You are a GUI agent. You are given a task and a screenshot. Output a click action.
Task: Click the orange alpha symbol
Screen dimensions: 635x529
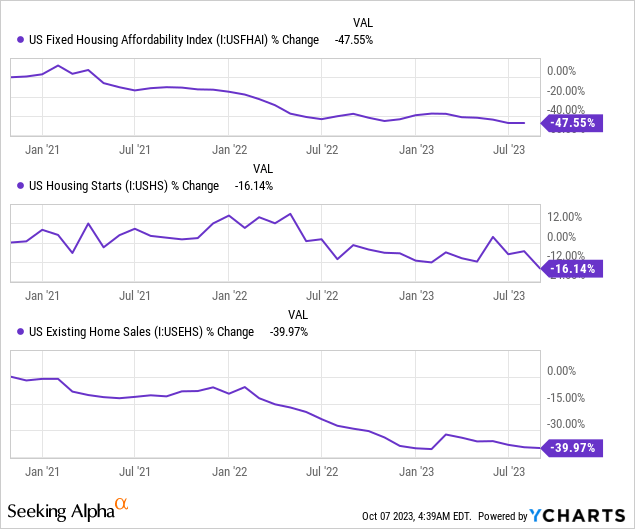(x=121, y=505)
